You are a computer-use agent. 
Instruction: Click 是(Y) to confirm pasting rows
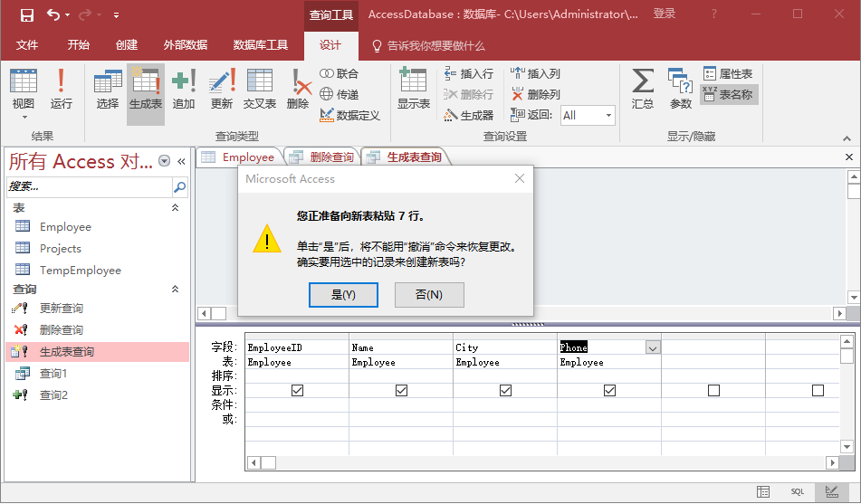[x=343, y=295]
